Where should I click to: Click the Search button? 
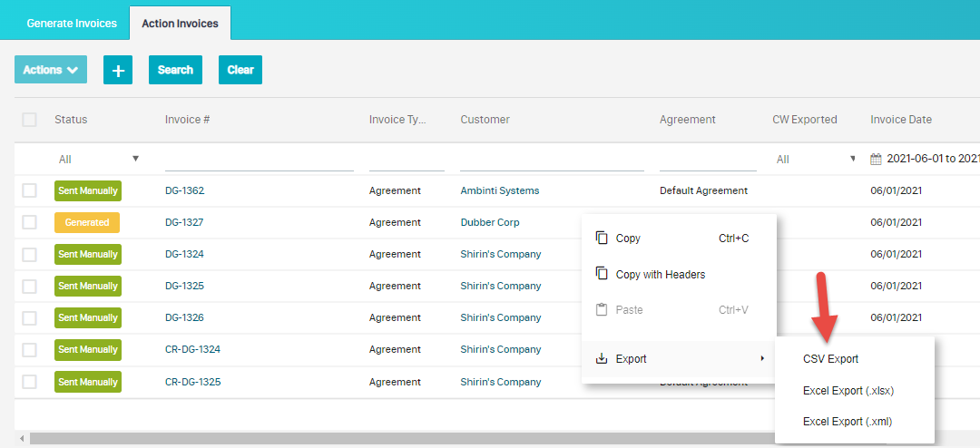(x=176, y=70)
